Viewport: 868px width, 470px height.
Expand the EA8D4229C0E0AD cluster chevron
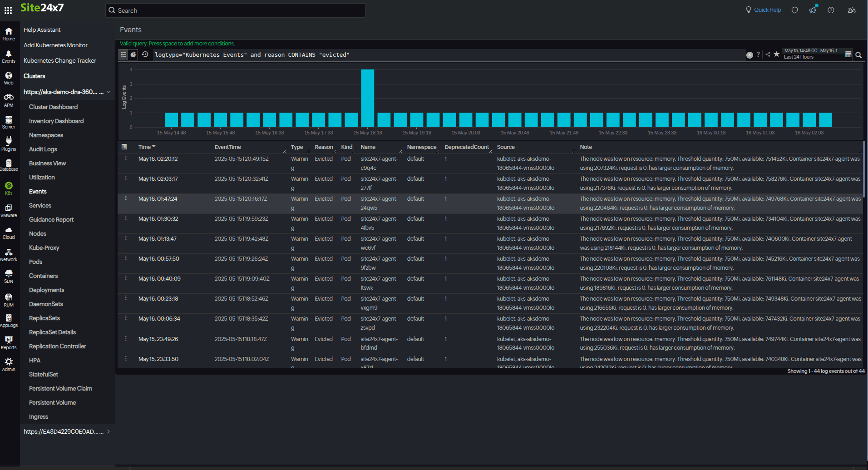coord(108,431)
